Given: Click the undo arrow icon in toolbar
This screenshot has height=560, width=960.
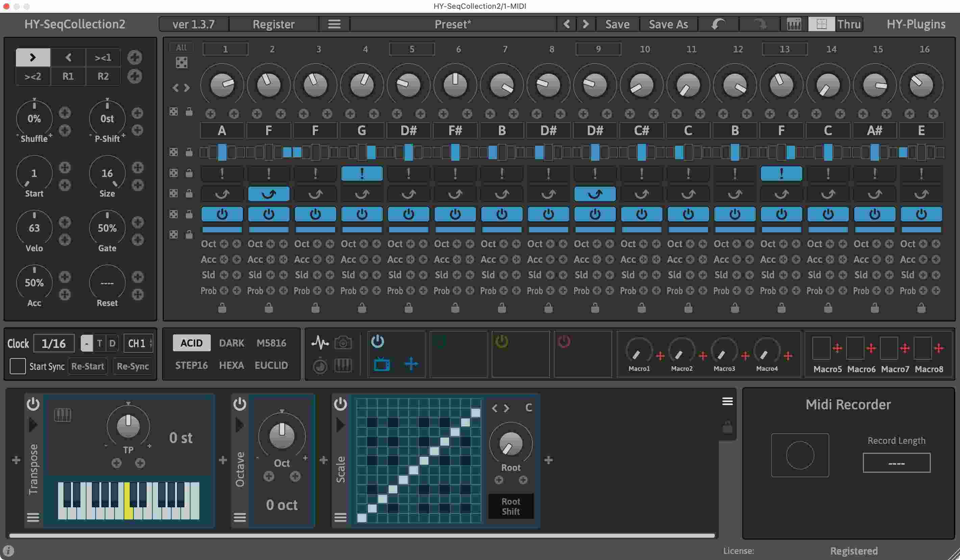Looking at the screenshot, I should coord(718,24).
